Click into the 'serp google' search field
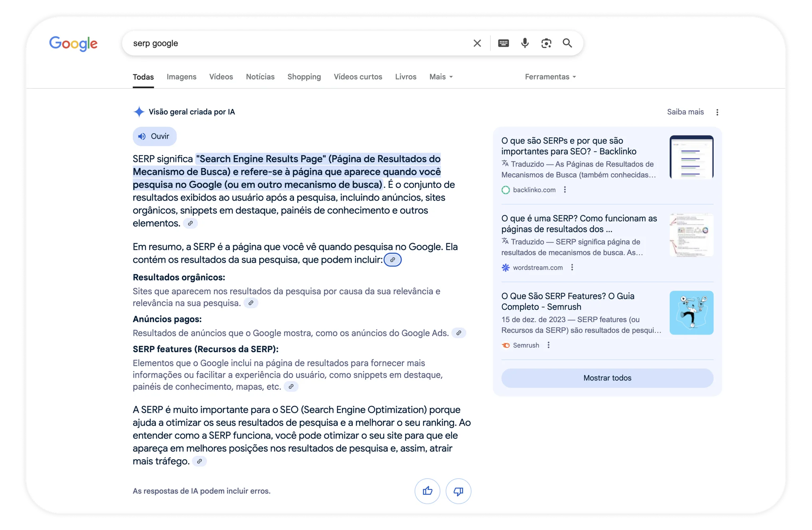The image size is (812, 530). 300,43
